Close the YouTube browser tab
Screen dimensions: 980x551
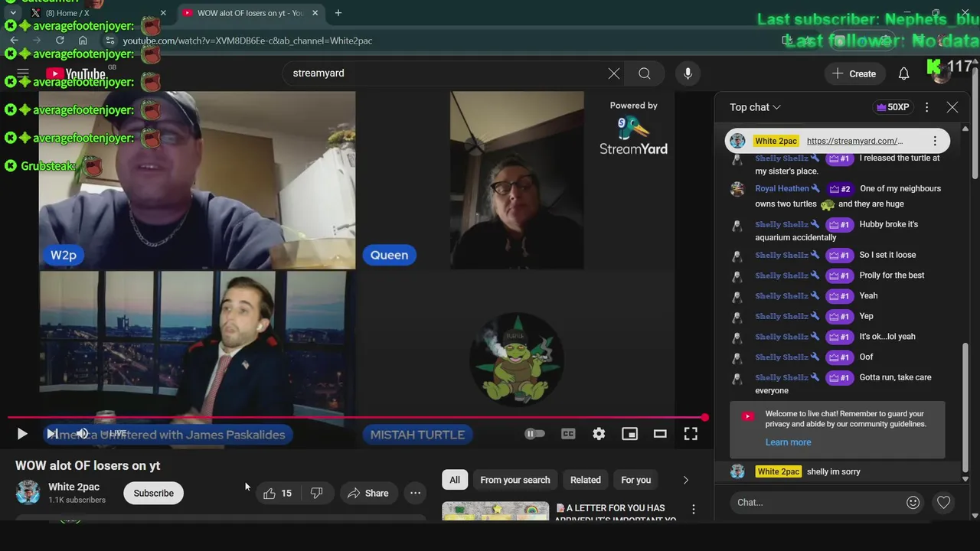(315, 13)
